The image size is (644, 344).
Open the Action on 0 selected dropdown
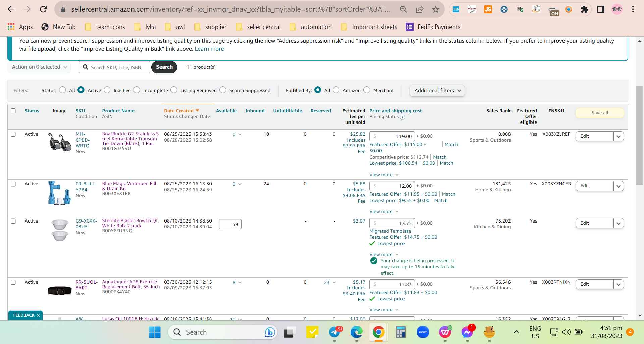pyautogui.click(x=40, y=67)
